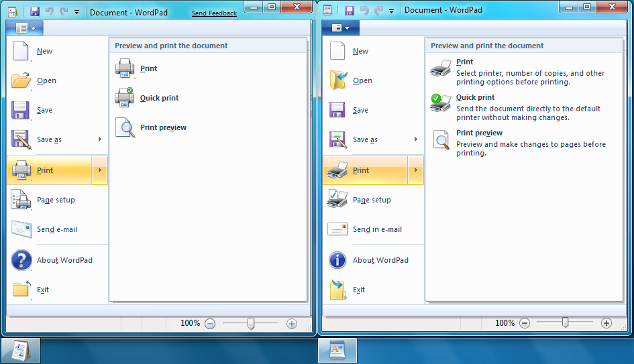Click right WordPad taskbar button
The height and width of the screenshot is (364, 634).
point(337,351)
